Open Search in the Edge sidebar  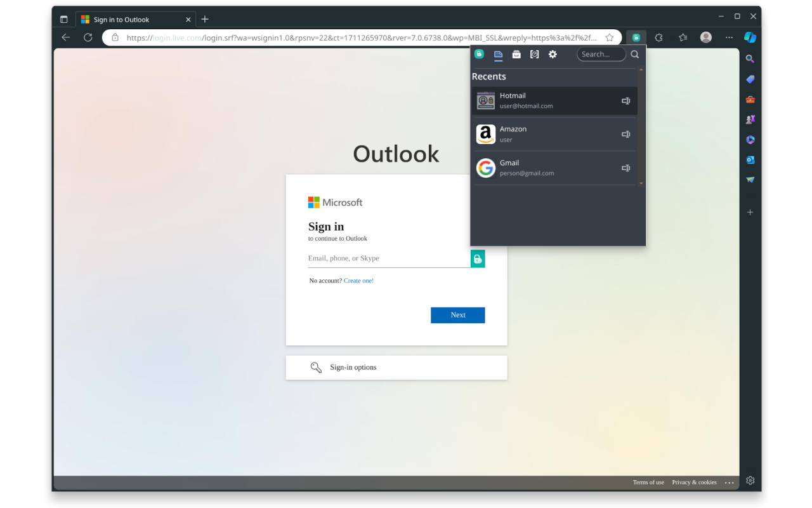750,58
